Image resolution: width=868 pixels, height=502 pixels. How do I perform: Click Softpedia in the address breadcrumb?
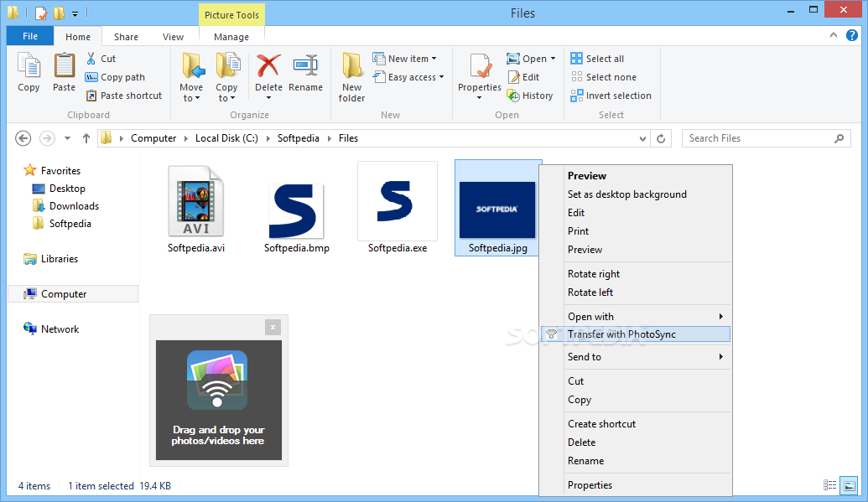(298, 137)
